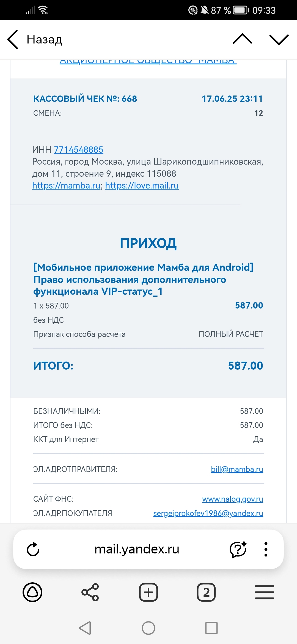Viewport: 297px width, 644px height.
Task: Open the browser hamburger menu
Action: (x=264, y=592)
